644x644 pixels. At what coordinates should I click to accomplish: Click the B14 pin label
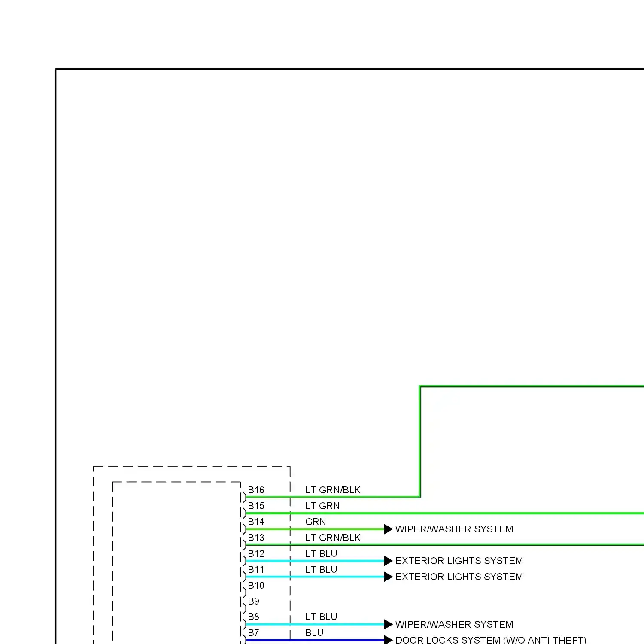coord(256,522)
